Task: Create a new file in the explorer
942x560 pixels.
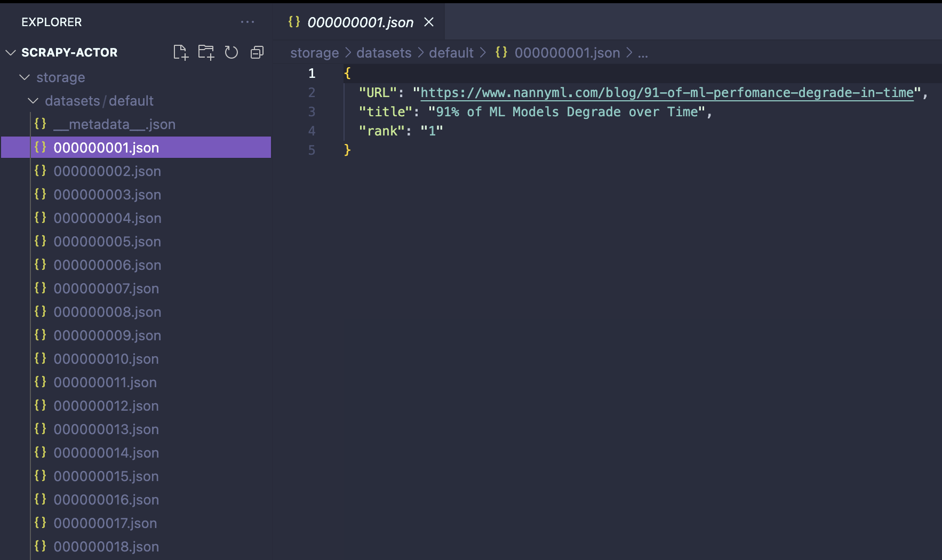Action: coord(181,52)
